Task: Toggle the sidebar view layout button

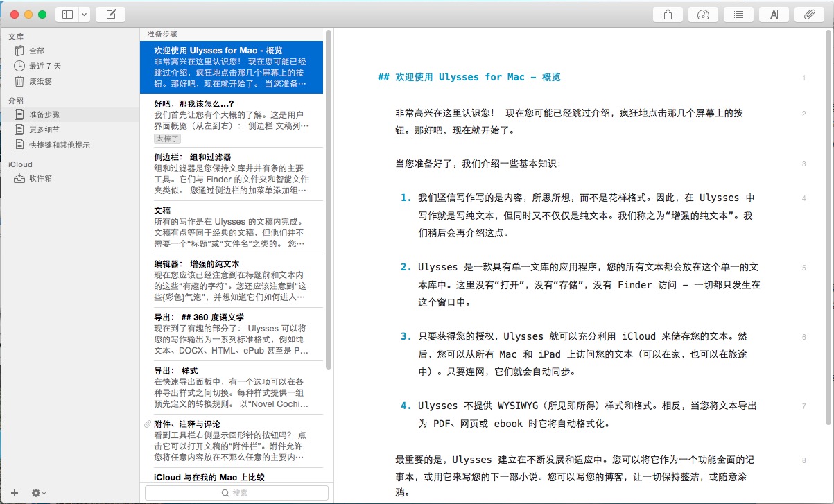Action: click(x=67, y=15)
